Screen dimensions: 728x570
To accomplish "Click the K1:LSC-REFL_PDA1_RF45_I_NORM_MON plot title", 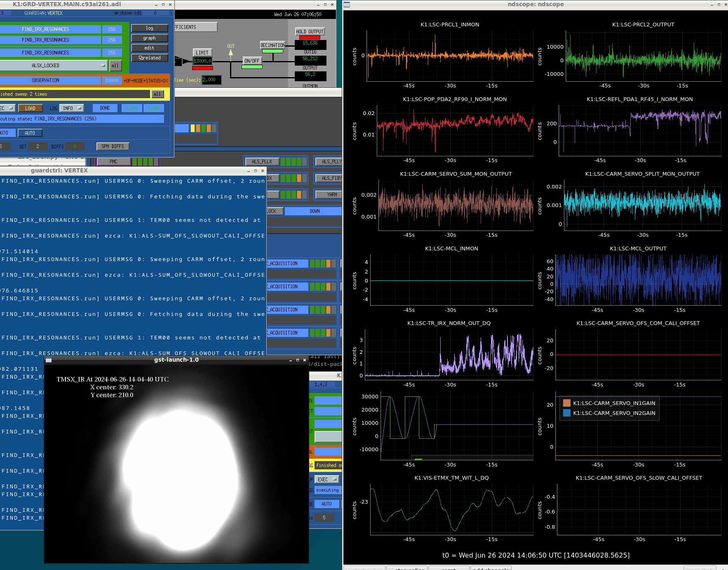I will point(640,99).
